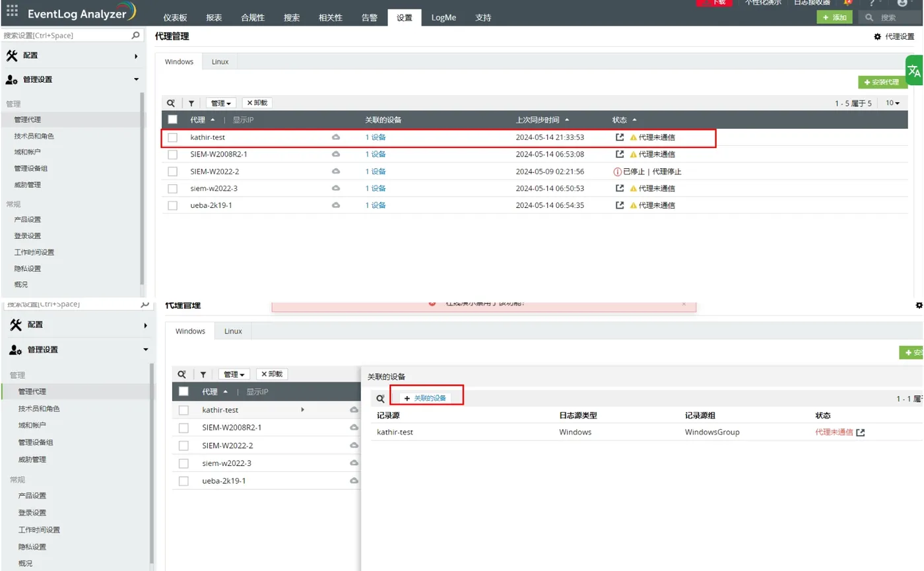924x571 pixels.
Task: Open the external-link icon in 06:53:08 row
Action: point(619,154)
